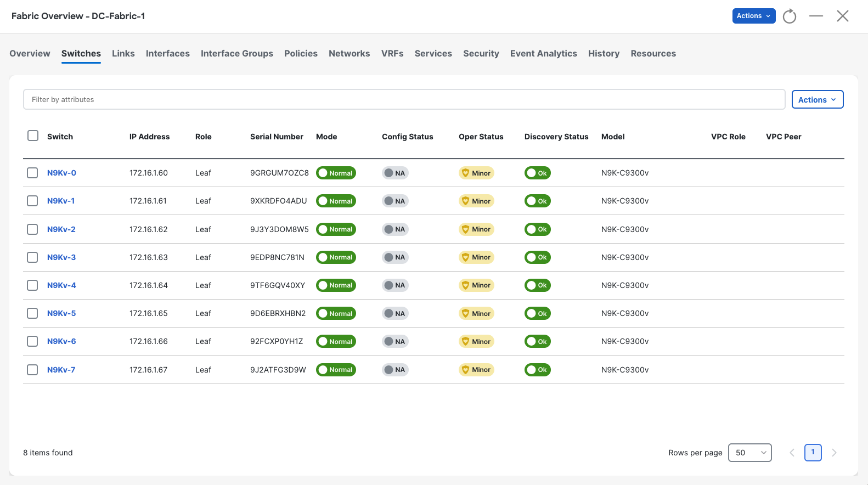Viewport: 868px width, 485px height.
Task: Open the Rows per page dropdown
Action: coord(750,453)
